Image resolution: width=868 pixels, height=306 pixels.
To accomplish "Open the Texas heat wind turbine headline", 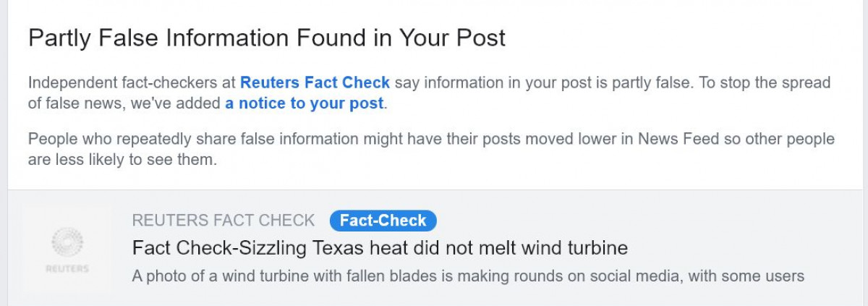I will [x=380, y=249].
